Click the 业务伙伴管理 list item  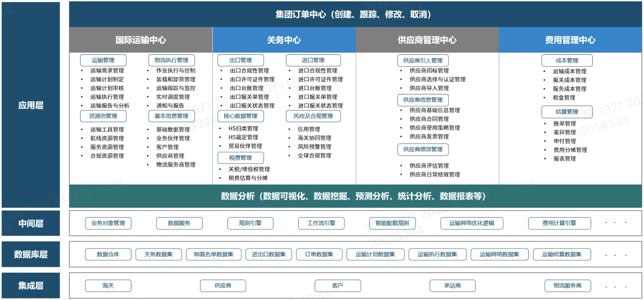pos(173,138)
